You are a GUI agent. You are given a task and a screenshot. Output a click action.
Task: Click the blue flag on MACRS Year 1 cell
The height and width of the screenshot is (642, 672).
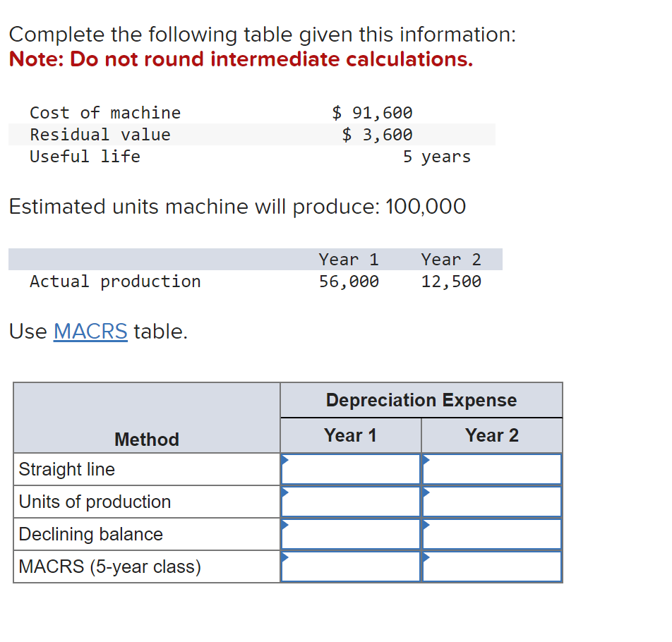[x=285, y=558]
